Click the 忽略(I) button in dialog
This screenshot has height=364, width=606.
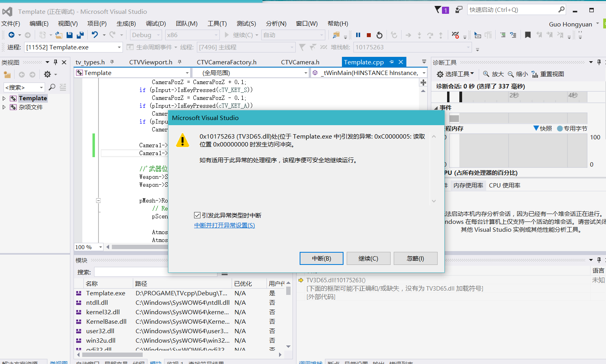[415, 259]
